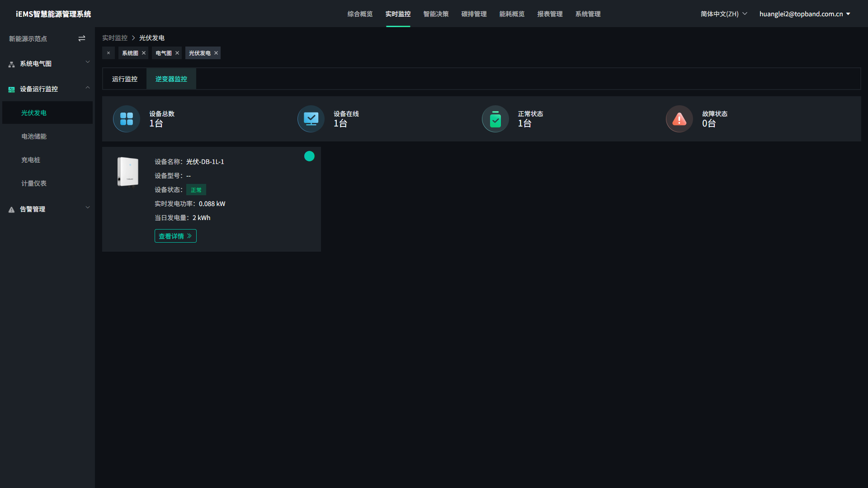Open the huanglei2@topband.com.cn account dropdown

(x=805, y=14)
